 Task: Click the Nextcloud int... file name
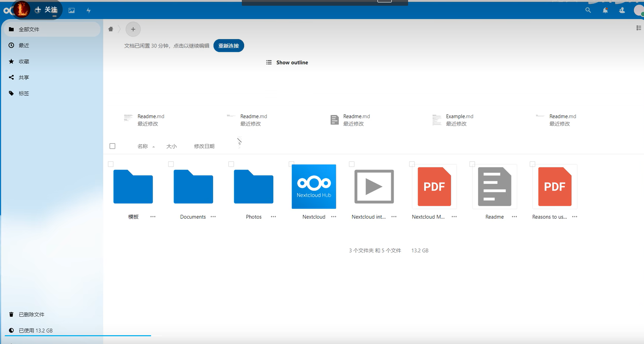(368, 217)
